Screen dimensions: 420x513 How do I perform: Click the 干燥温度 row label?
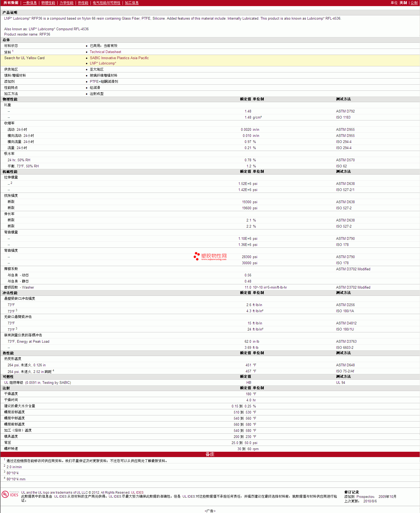click(11, 394)
